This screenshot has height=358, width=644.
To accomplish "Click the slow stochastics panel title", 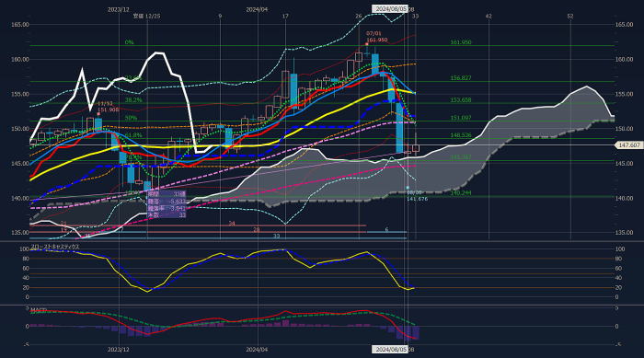I will [x=55, y=247].
